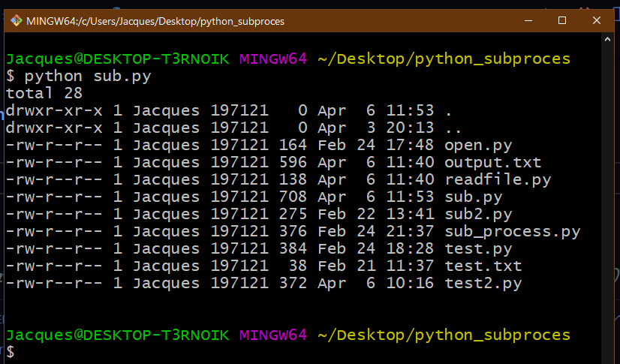Click the top prompt's ~/Desktop/python_subproces path
The image size is (620, 364).
pos(444,59)
